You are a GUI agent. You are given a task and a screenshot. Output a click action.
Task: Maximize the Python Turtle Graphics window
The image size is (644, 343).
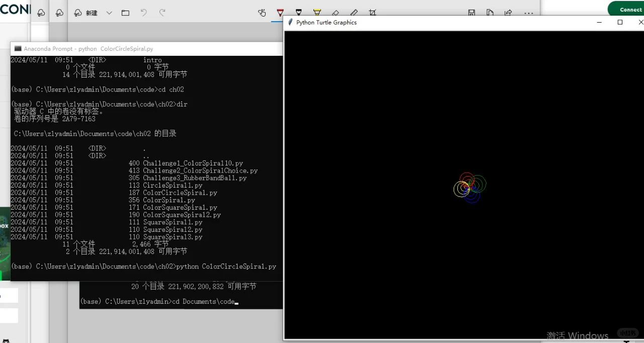(620, 22)
